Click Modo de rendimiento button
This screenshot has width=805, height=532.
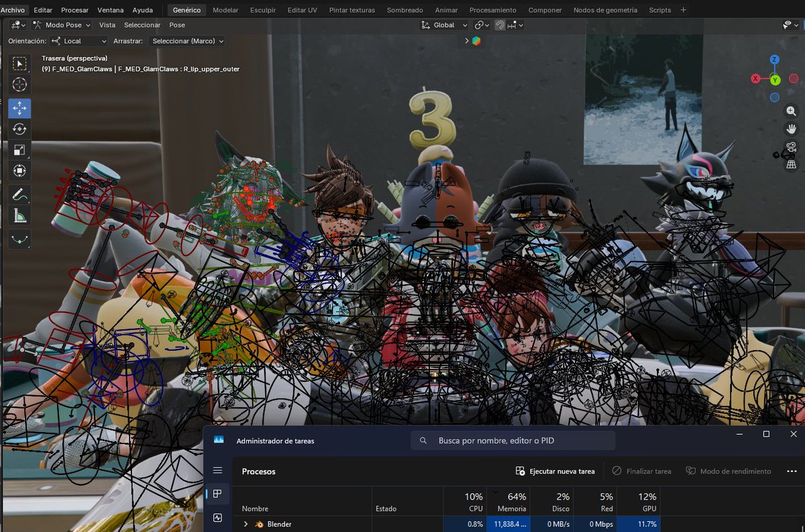click(729, 471)
